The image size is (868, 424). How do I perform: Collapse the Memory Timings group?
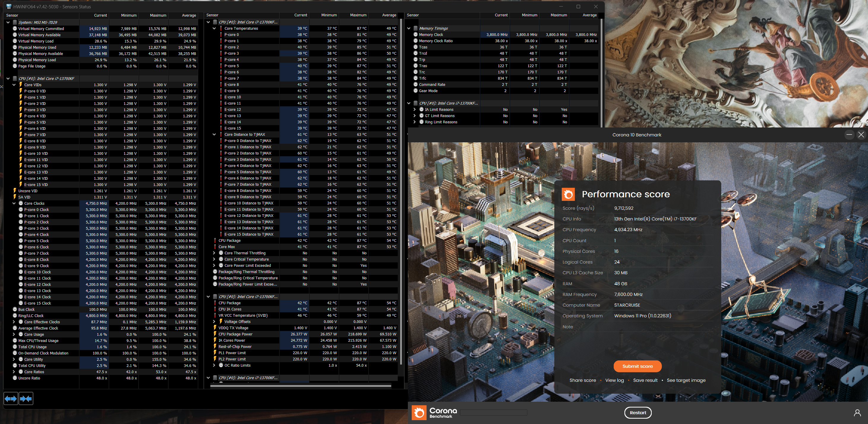408,28
